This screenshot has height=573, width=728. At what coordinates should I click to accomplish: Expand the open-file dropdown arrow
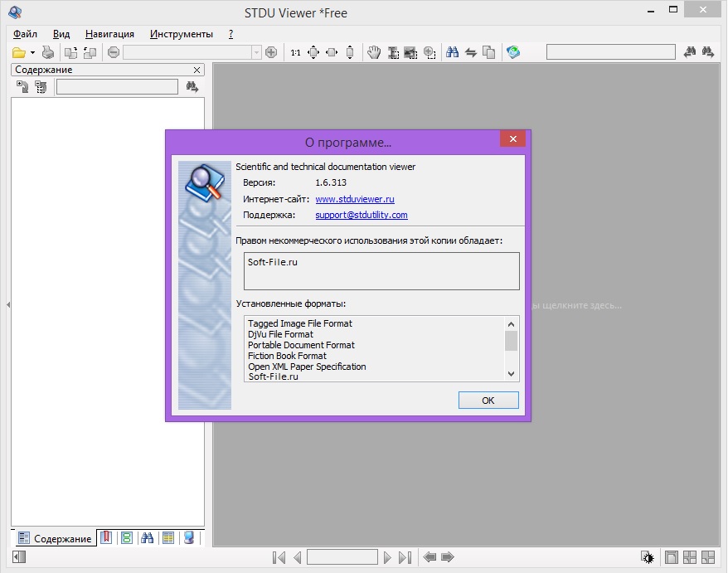click(32, 53)
